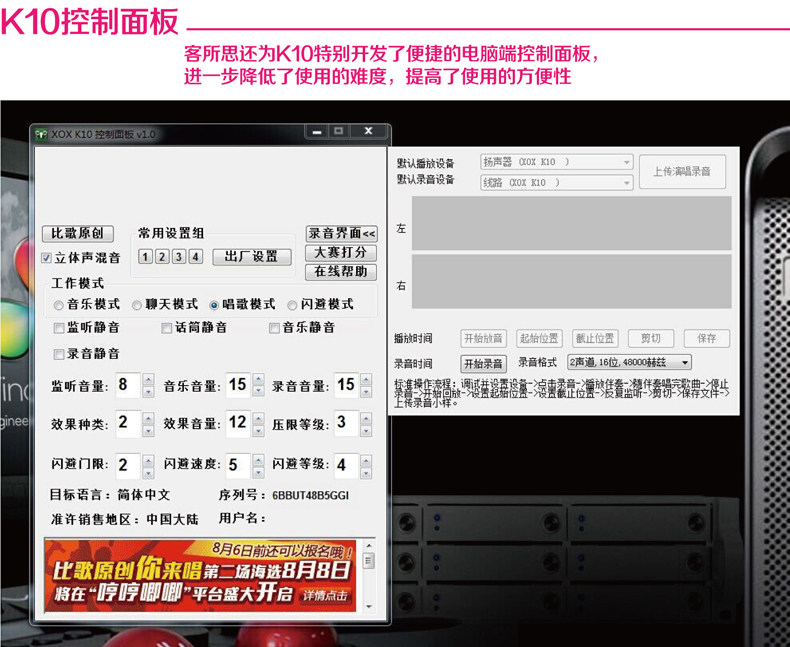Increase 闪避速度 with up arrow
Viewport: 790px width, 647px height.
point(258,461)
